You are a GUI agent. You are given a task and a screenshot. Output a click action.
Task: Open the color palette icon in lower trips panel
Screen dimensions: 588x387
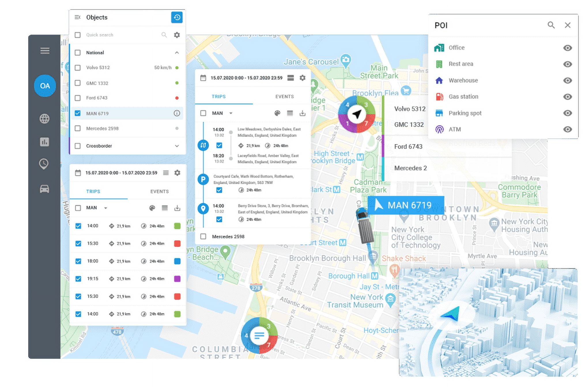pos(152,208)
